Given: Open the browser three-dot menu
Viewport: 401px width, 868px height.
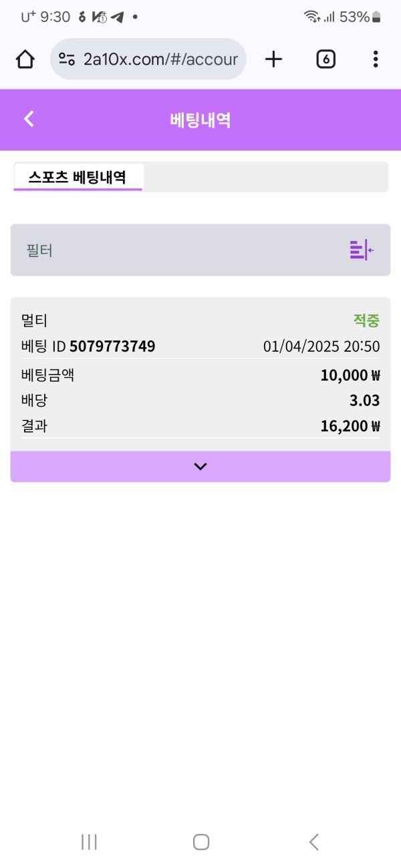Looking at the screenshot, I should (376, 59).
